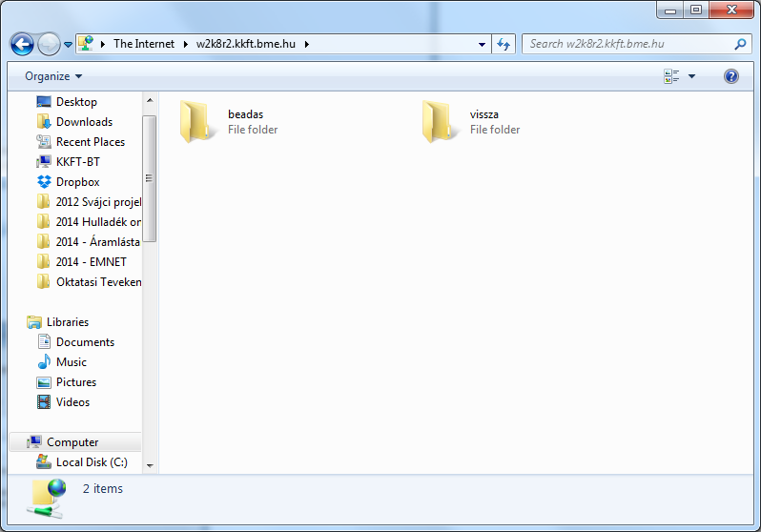Select the beadas folder name
Screen dimensions: 761x532
[x=246, y=114]
